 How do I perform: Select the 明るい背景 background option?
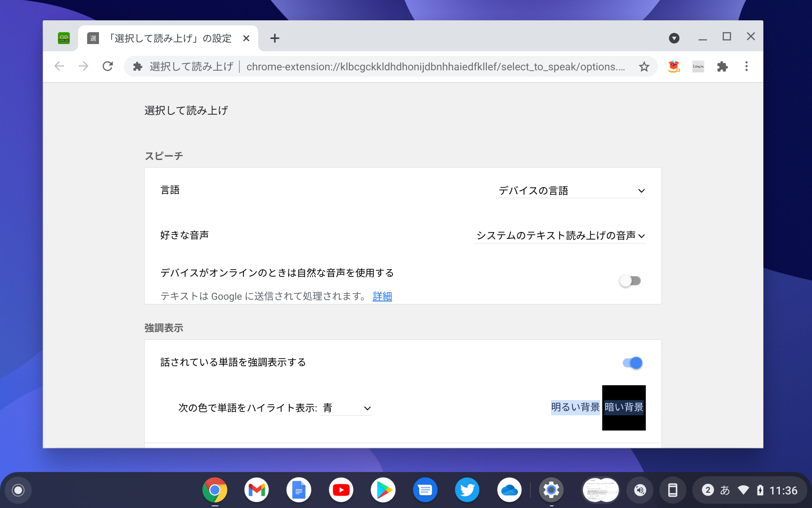[575, 408]
